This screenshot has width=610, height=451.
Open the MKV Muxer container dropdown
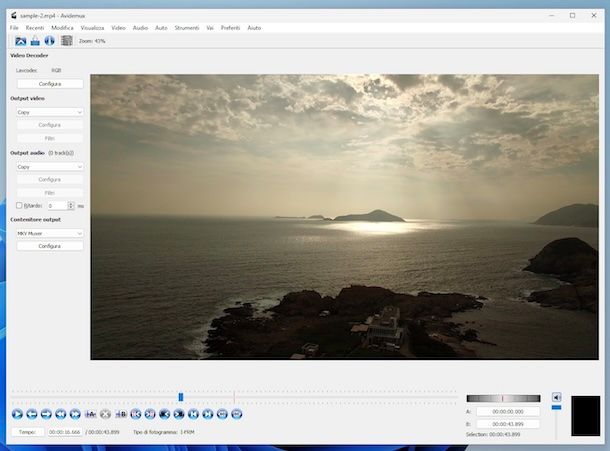48,233
